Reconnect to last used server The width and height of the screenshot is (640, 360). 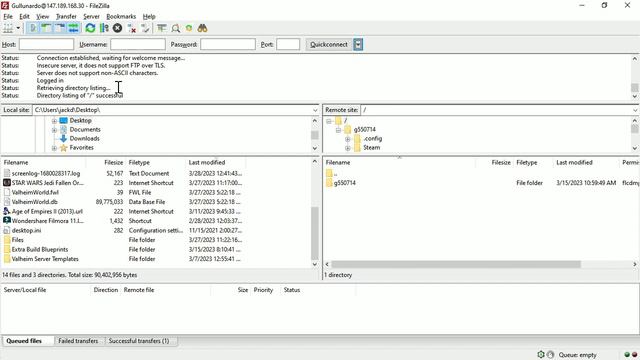click(x=145, y=28)
